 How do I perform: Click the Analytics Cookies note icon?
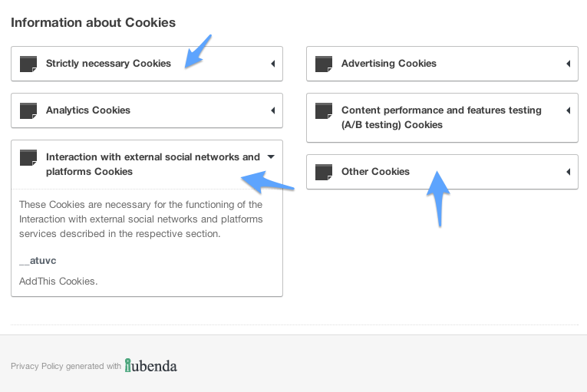point(28,110)
